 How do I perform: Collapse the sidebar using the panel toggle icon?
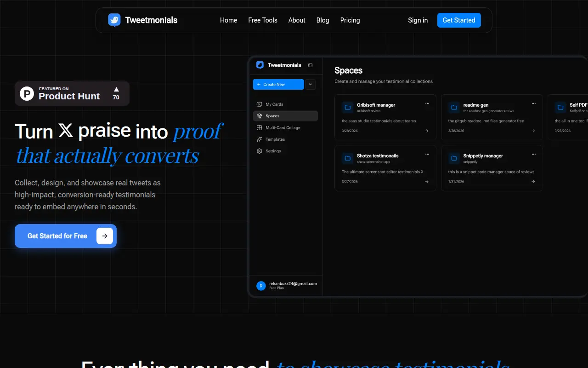pos(311,65)
